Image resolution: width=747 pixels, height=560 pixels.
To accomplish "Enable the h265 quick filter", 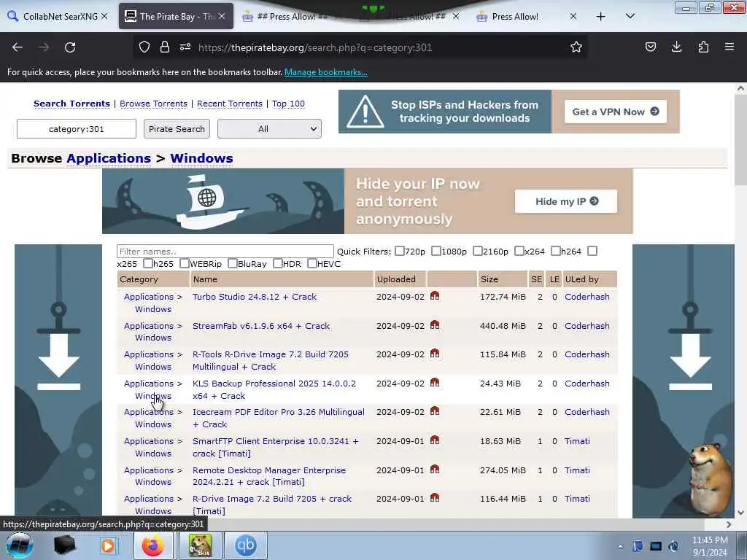I will 147,263.
